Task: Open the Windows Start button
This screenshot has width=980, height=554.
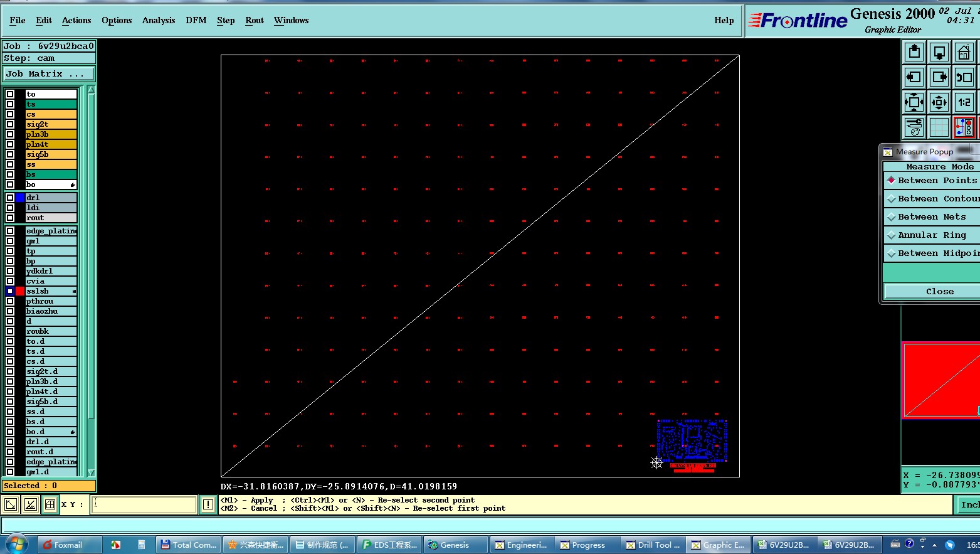Action: tap(16, 544)
